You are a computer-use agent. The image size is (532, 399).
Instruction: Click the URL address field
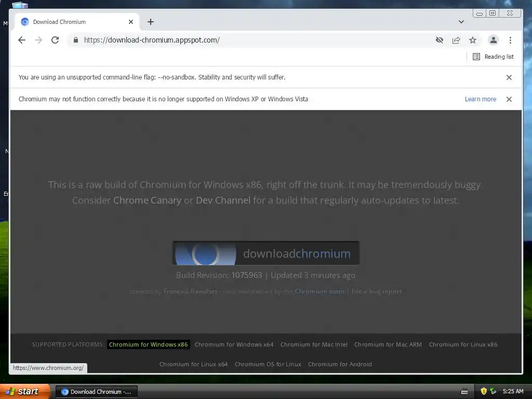tap(251, 40)
